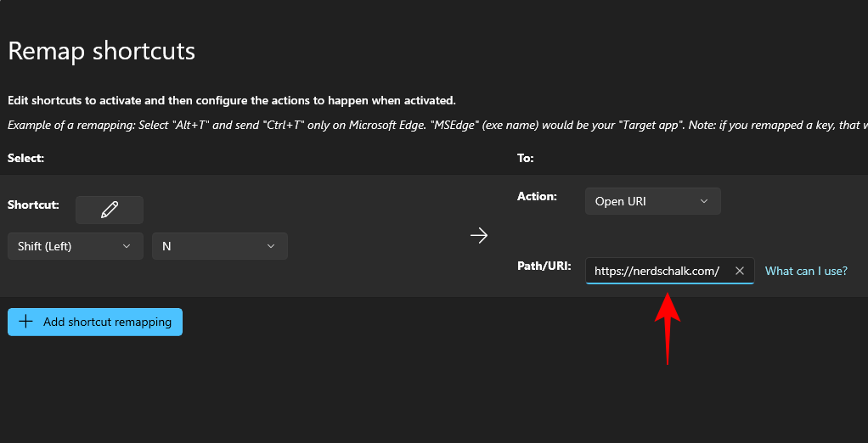Click the Remap shortcuts heading

tap(102, 52)
